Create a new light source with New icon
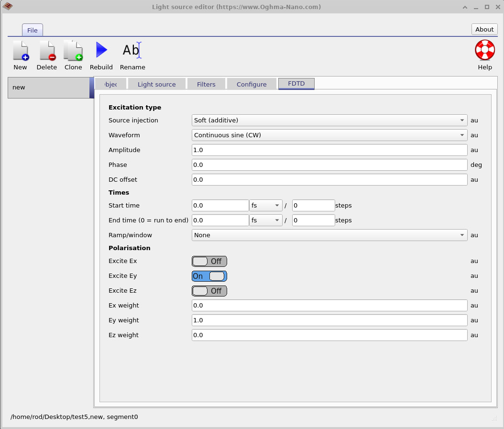The width and height of the screenshot is (504, 429). click(20, 54)
